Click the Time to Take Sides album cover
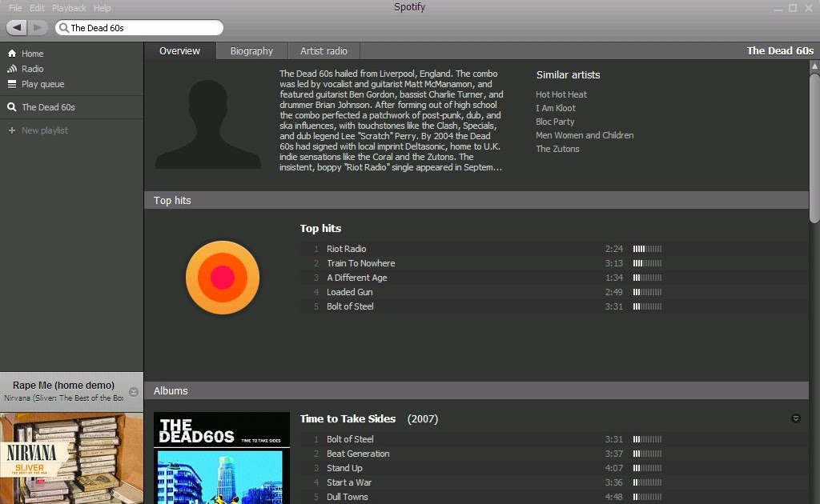This screenshot has height=504, width=820. click(222, 458)
